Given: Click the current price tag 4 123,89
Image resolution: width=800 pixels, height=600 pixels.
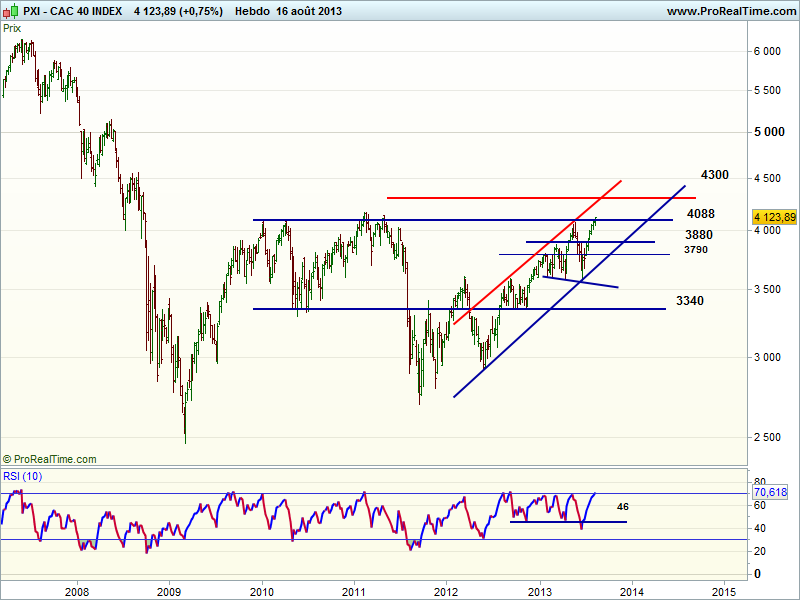Looking at the screenshot, I should (773, 217).
